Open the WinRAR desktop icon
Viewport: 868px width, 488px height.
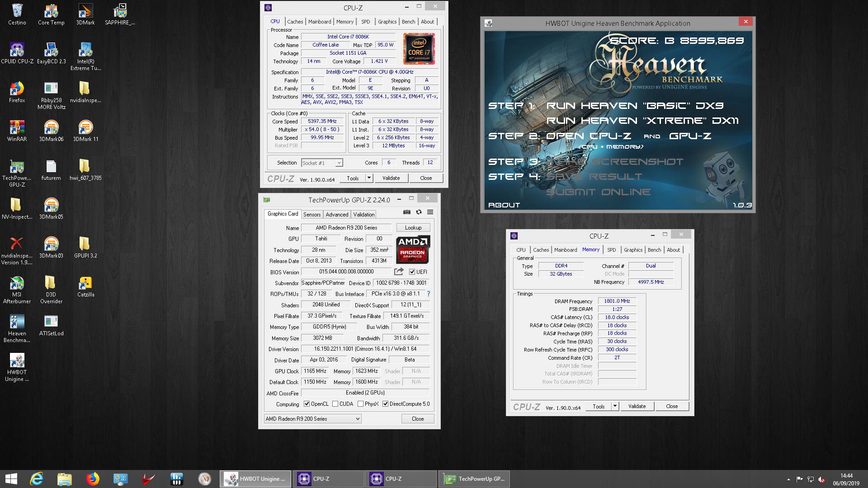[x=17, y=131]
